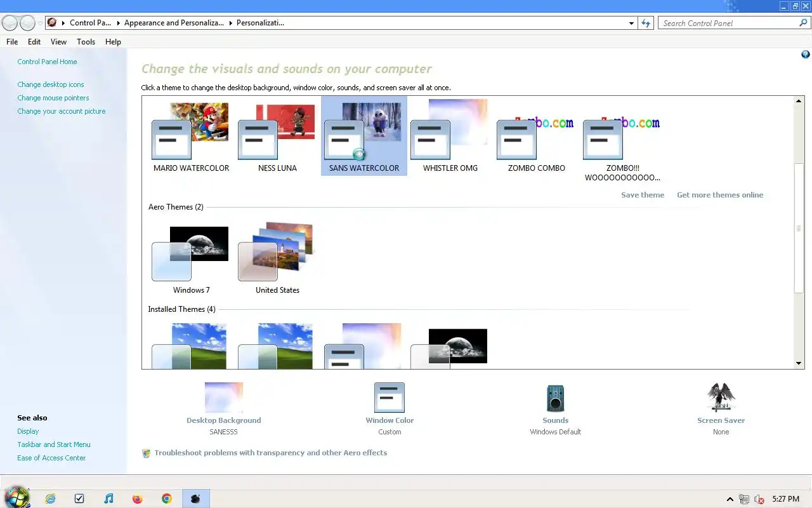Click the theme list scrollbar thumb
The height and width of the screenshot is (508, 812).
(799, 228)
